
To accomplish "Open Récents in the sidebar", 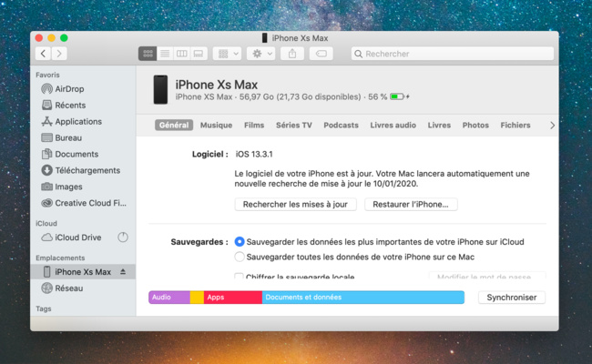I will (x=83, y=106).
